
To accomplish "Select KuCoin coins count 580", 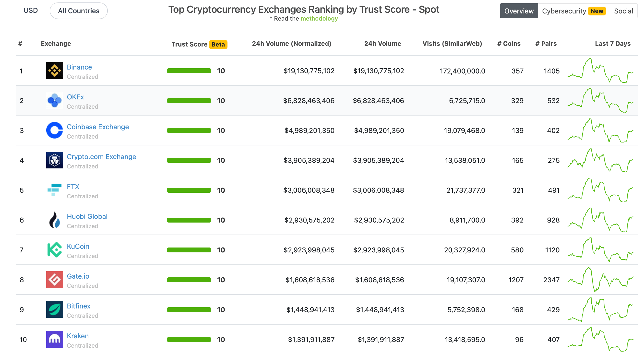I will (517, 250).
